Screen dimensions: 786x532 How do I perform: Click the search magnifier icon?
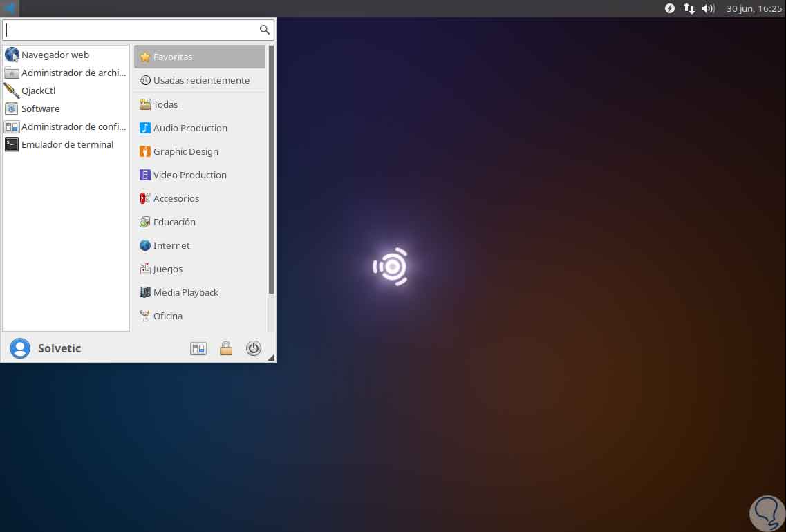click(x=264, y=30)
